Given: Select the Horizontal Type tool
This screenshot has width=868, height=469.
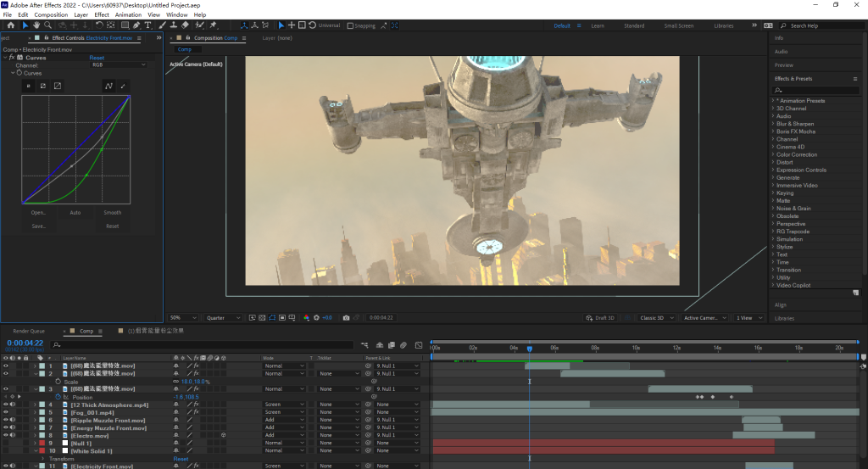Looking at the screenshot, I should pyautogui.click(x=147, y=25).
